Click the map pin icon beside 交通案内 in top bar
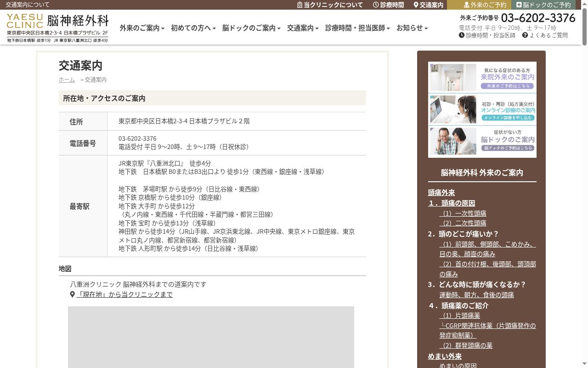 [416, 5]
